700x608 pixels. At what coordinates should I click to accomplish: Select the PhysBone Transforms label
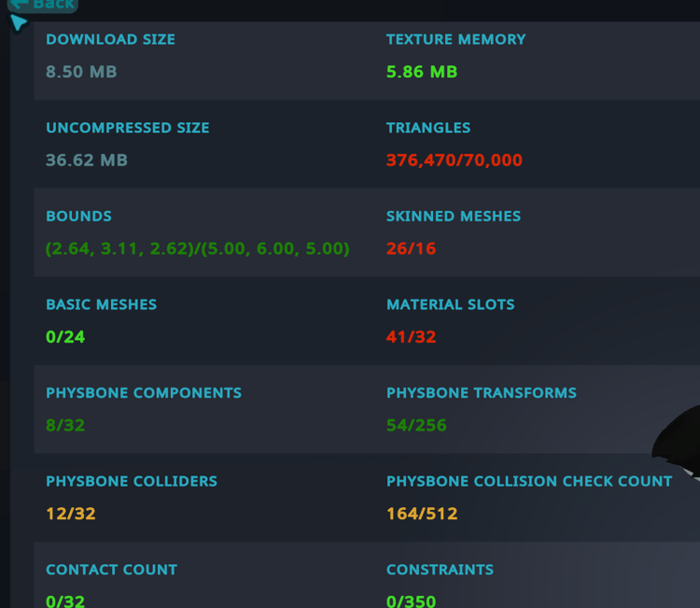tap(482, 393)
